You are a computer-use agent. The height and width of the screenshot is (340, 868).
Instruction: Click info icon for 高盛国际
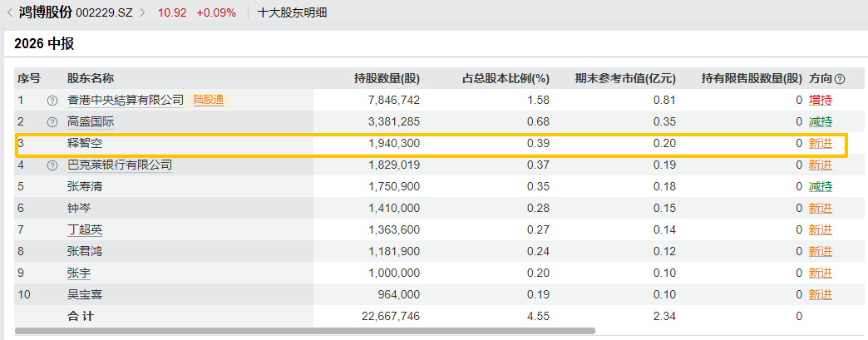click(x=52, y=122)
